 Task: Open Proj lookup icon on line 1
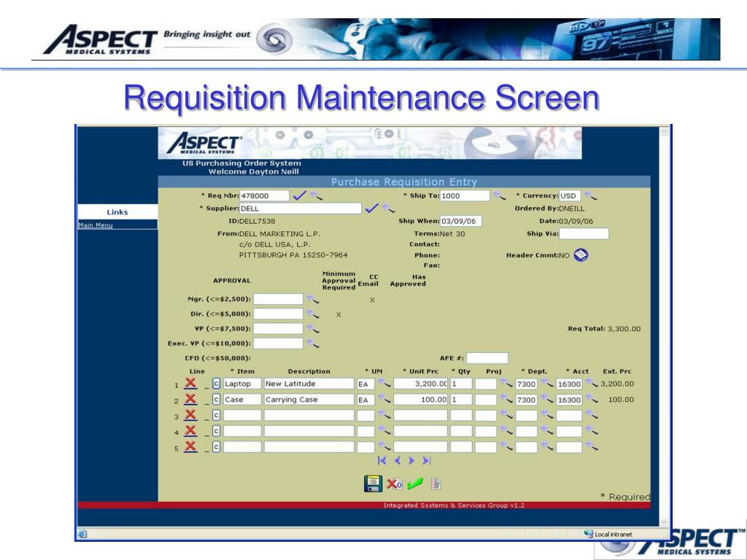pos(506,383)
